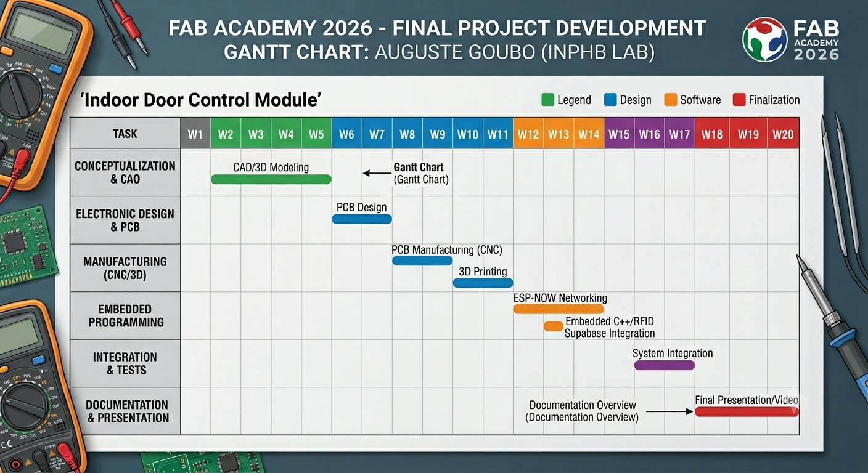Click the W6 column header

click(346, 134)
